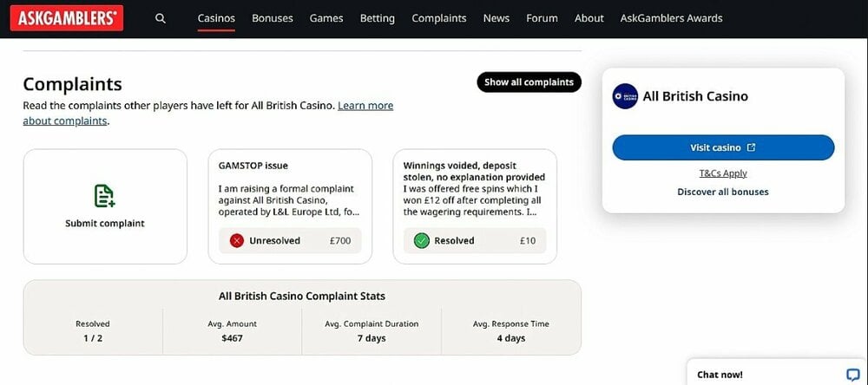This screenshot has width=868, height=385.
Task: Click the green Resolved checkmark icon
Action: coord(421,241)
